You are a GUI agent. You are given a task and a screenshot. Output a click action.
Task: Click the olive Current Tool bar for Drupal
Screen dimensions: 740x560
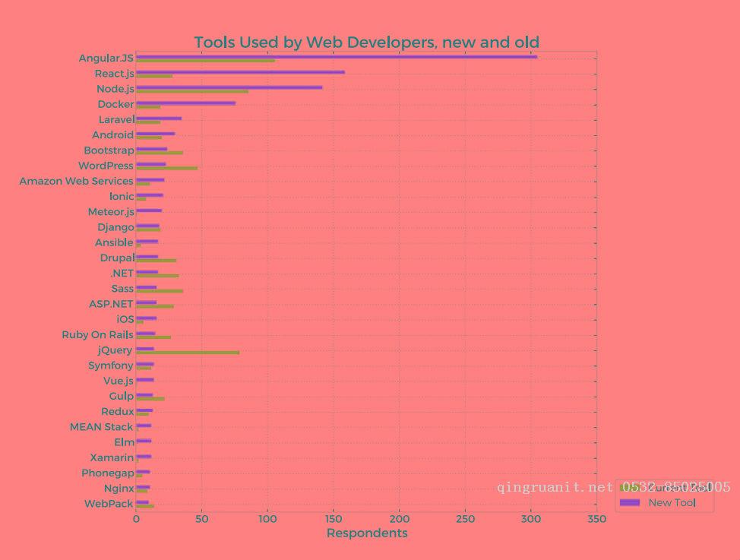pos(157,260)
